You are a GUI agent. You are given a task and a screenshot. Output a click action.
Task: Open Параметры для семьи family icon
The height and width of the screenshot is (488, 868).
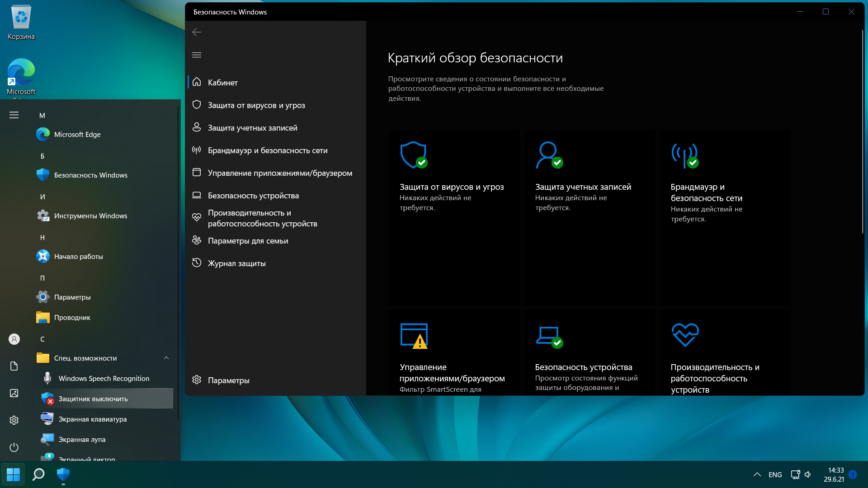pos(197,240)
